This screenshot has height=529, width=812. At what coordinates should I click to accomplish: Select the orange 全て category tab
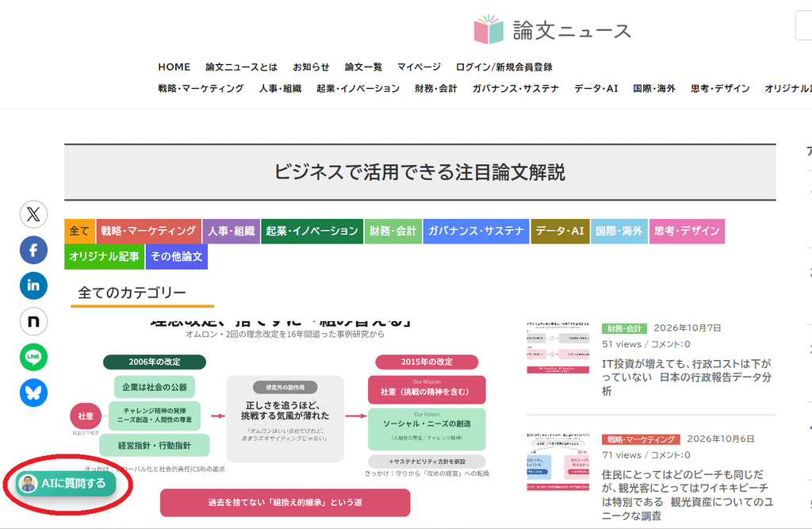pyautogui.click(x=80, y=231)
